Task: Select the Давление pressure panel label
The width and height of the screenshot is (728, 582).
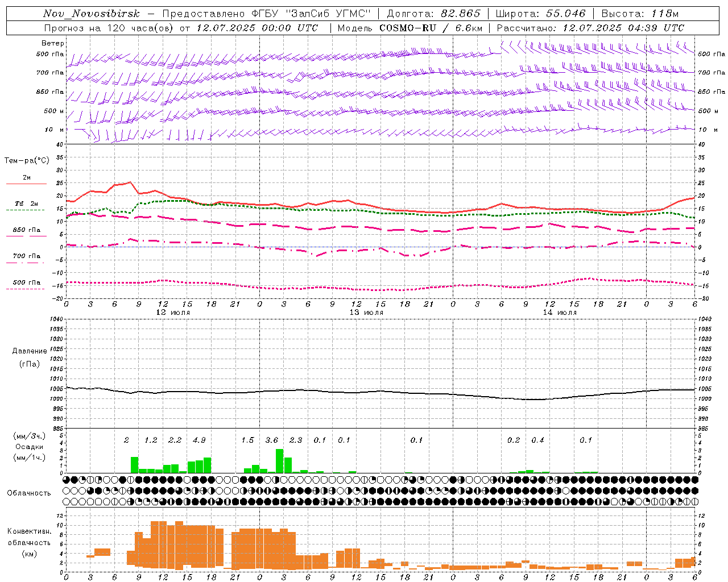Action: [x=30, y=351]
